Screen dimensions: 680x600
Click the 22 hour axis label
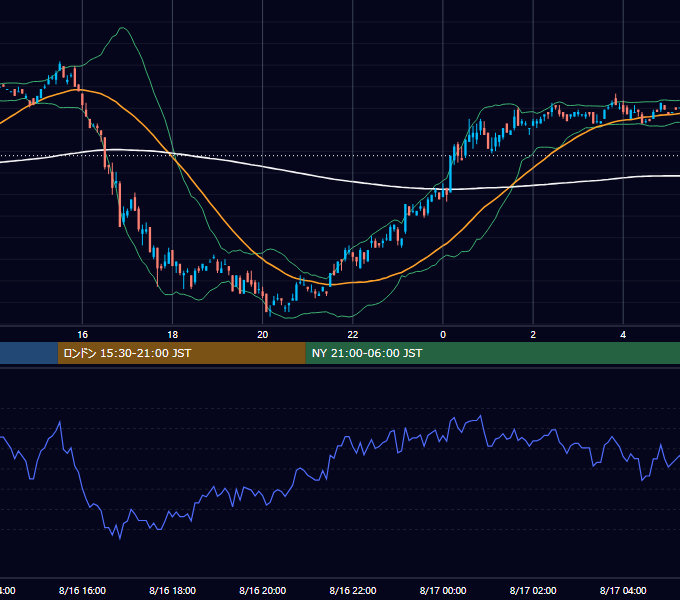(x=353, y=335)
